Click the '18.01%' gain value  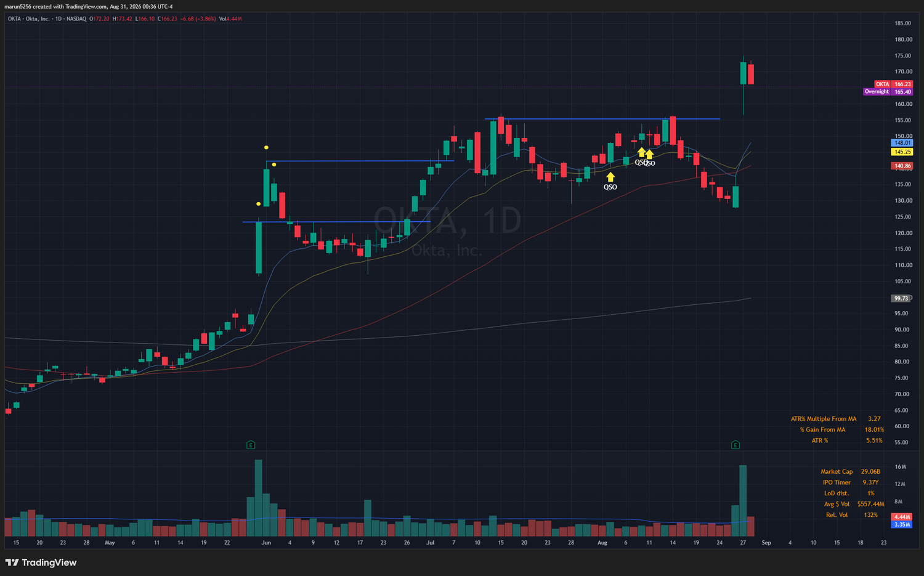click(874, 430)
